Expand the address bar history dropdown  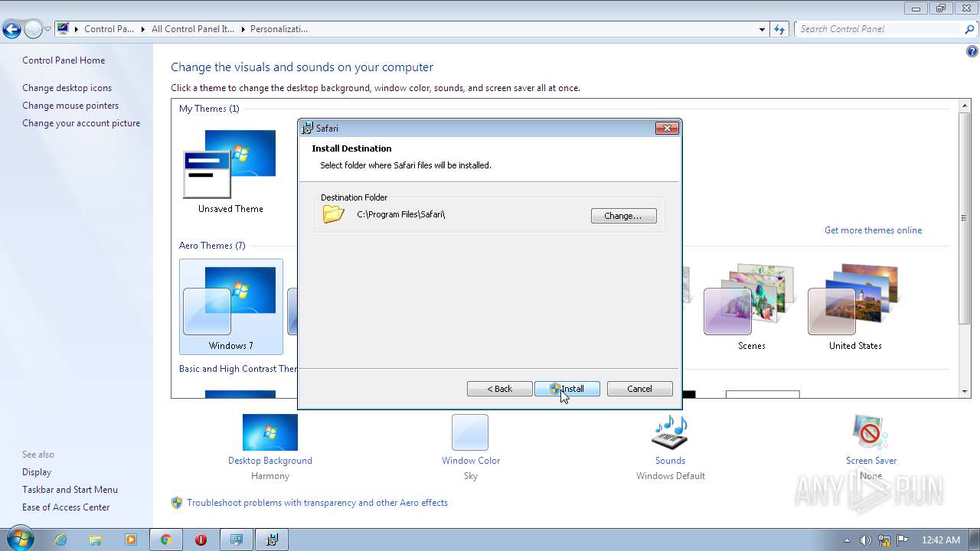point(762,29)
